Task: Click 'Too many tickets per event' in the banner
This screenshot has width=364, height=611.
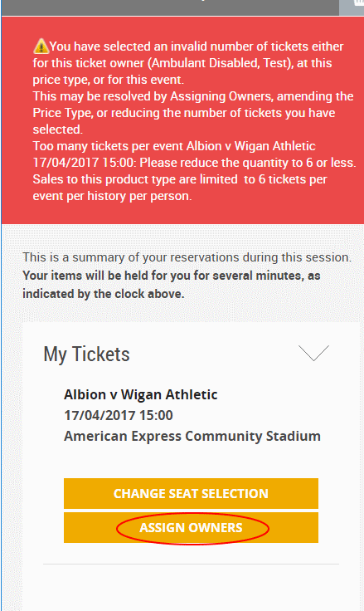Action: 108,146
